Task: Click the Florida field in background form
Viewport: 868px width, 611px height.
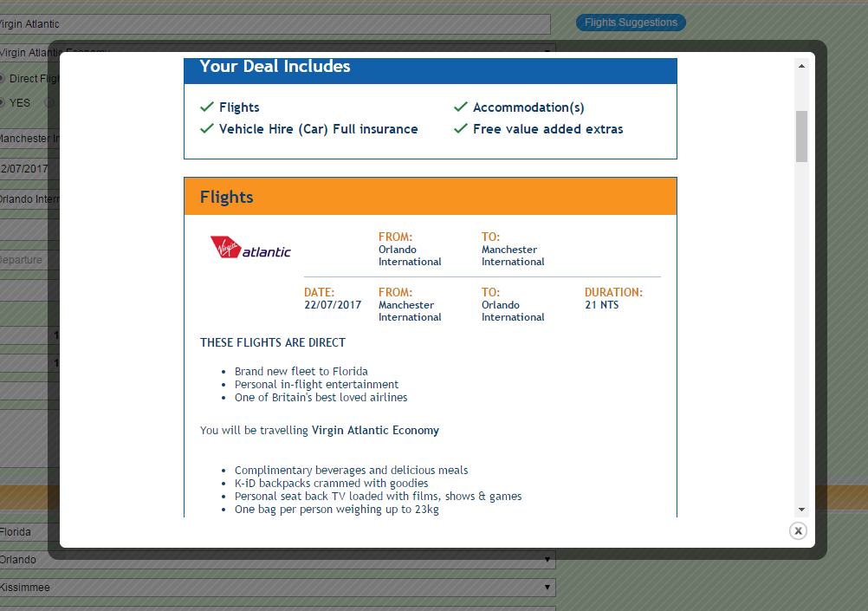Action: (29, 532)
